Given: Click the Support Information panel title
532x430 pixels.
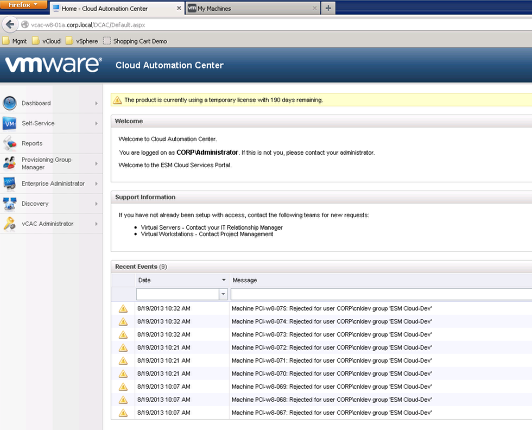Looking at the screenshot, I should pyautogui.click(x=145, y=197).
